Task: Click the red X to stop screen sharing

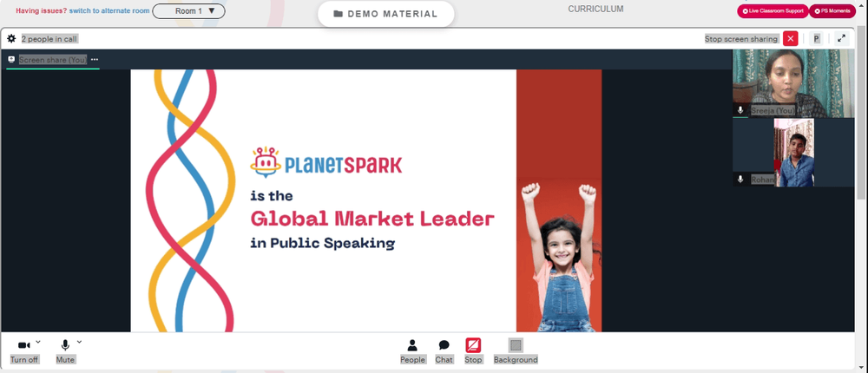Action: (791, 39)
